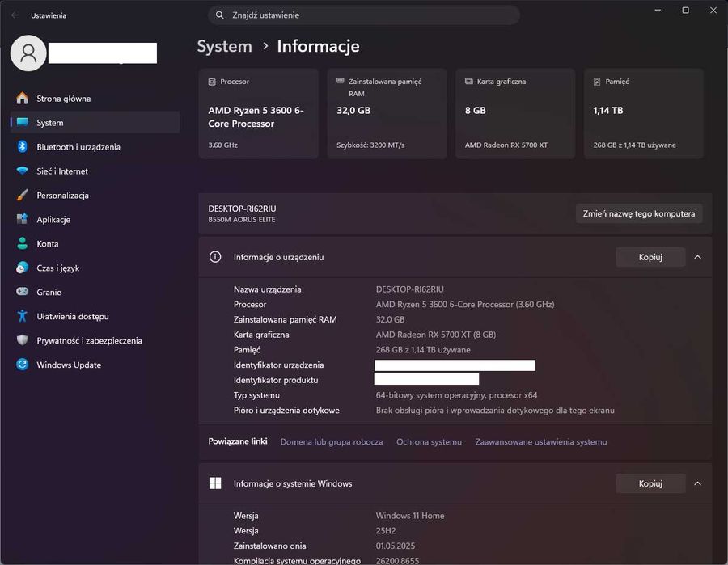Open the Ochrona systemu link

click(x=429, y=441)
